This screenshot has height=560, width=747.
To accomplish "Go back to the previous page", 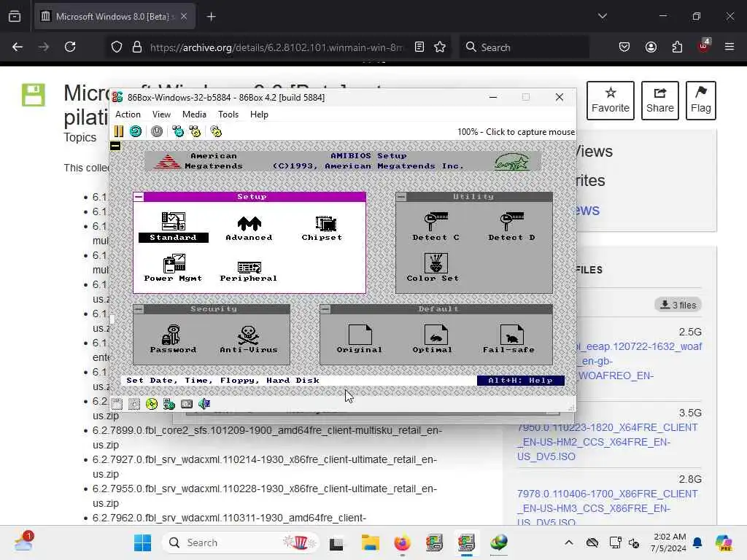I will (18, 47).
